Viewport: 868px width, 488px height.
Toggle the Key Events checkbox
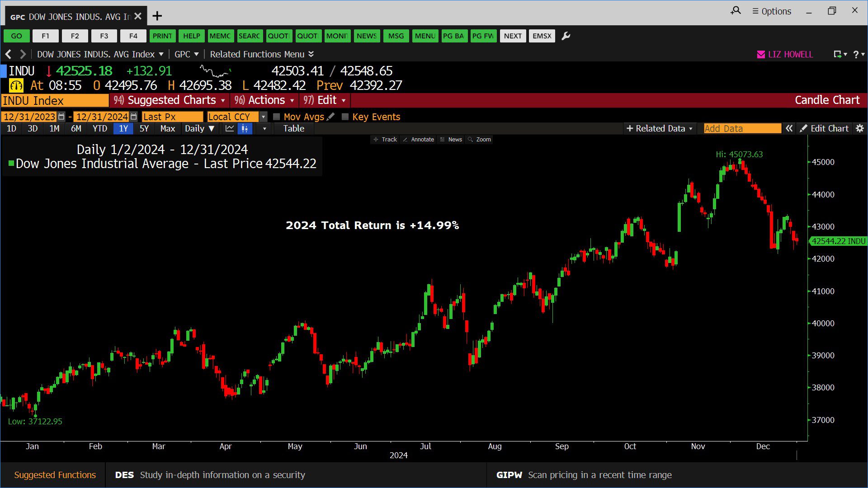(x=345, y=117)
